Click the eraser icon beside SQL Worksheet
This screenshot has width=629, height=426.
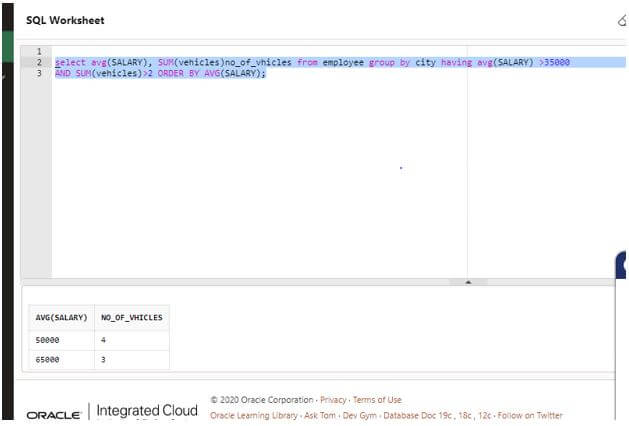click(x=623, y=20)
